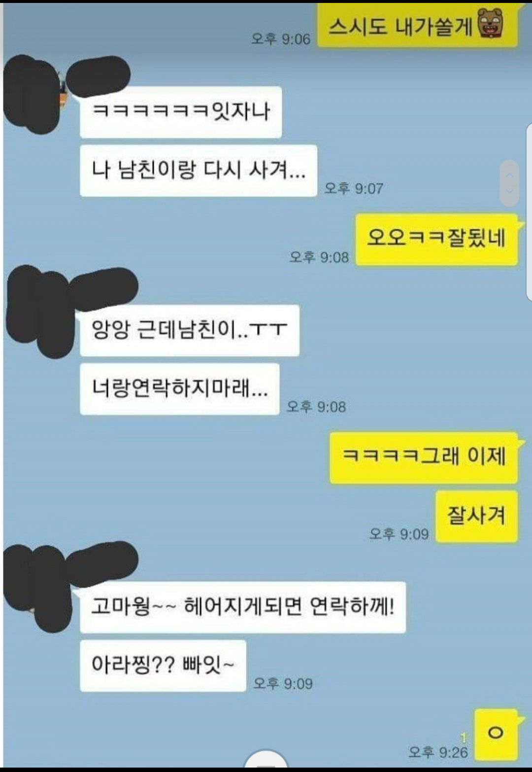This screenshot has height=772, width=532.
Task: Select the message 아라찡?? 빠잇~
Action: (163, 666)
